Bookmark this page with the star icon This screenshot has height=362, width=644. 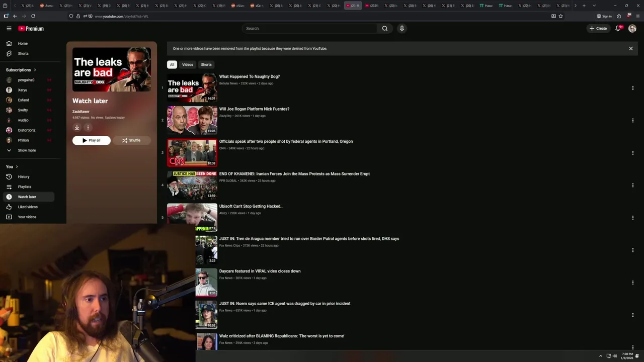pyautogui.click(x=560, y=16)
